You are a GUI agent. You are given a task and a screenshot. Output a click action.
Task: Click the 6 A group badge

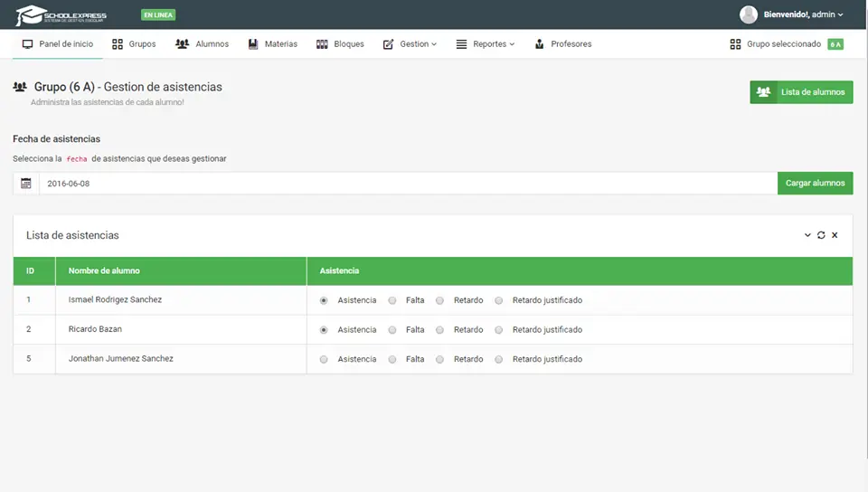[835, 44]
